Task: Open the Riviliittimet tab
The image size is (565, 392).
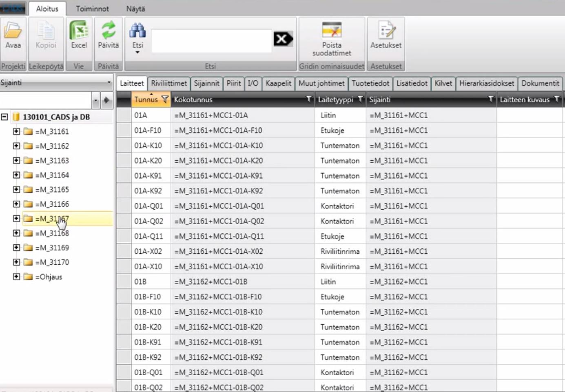Action: pyautogui.click(x=169, y=83)
